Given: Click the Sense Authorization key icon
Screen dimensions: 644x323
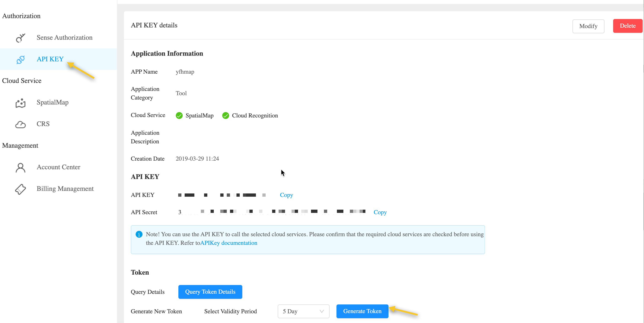Looking at the screenshot, I should [x=21, y=38].
